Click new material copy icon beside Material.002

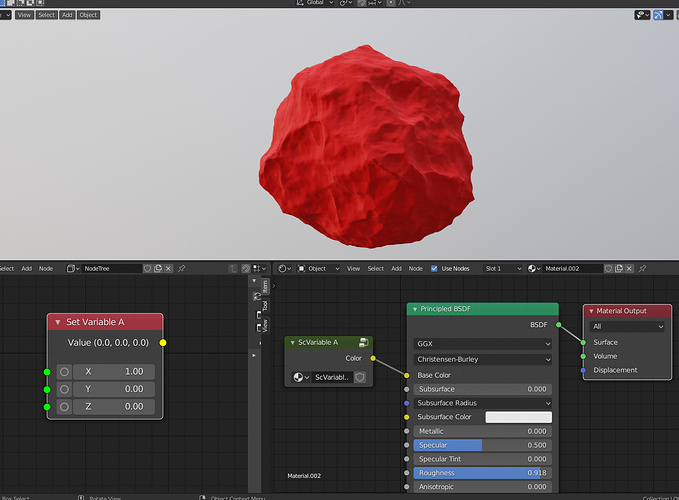point(619,268)
